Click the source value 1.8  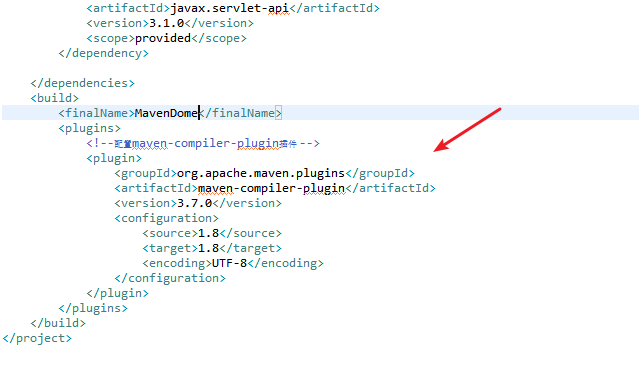(208, 233)
